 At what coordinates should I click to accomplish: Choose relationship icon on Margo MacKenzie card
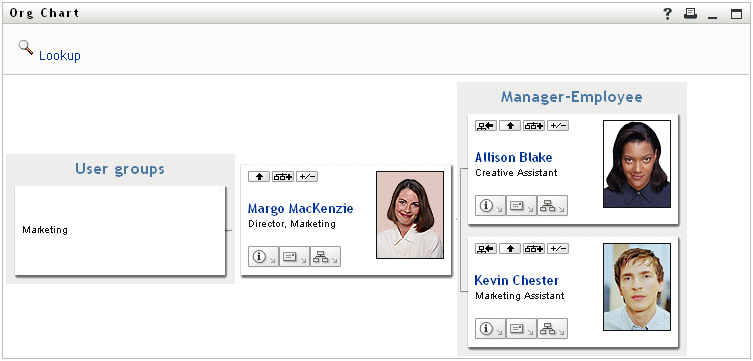point(283,177)
